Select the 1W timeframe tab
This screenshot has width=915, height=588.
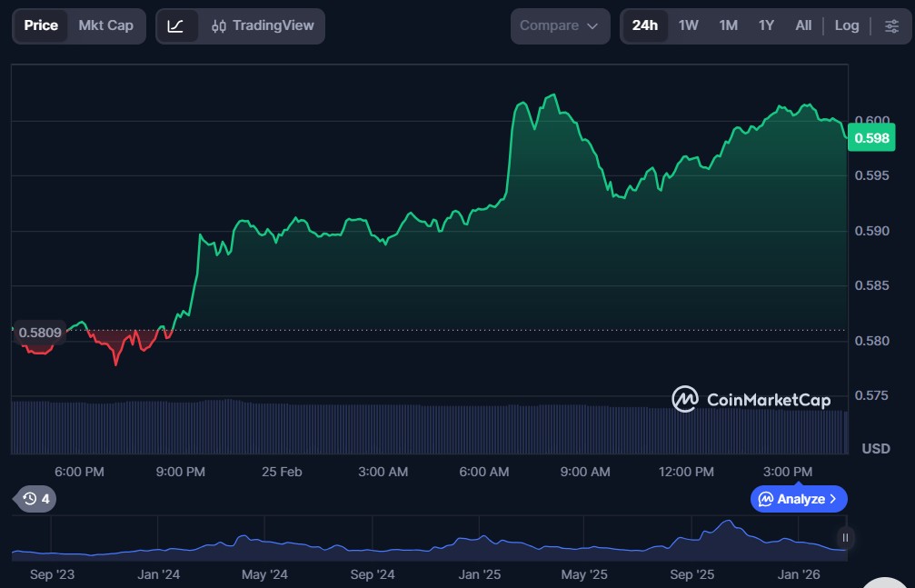click(x=688, y=25)
